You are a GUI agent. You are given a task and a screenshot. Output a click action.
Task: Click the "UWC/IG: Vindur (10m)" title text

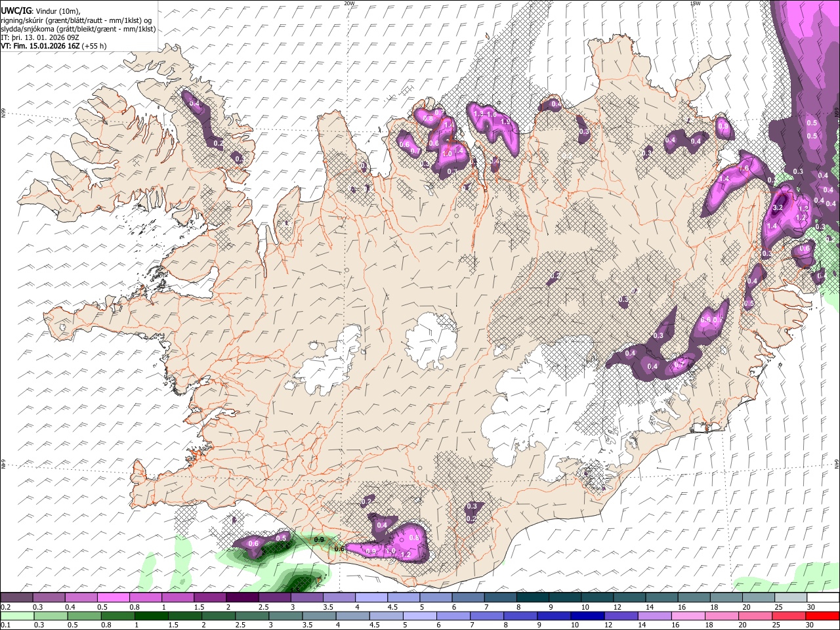coord(41,11)
